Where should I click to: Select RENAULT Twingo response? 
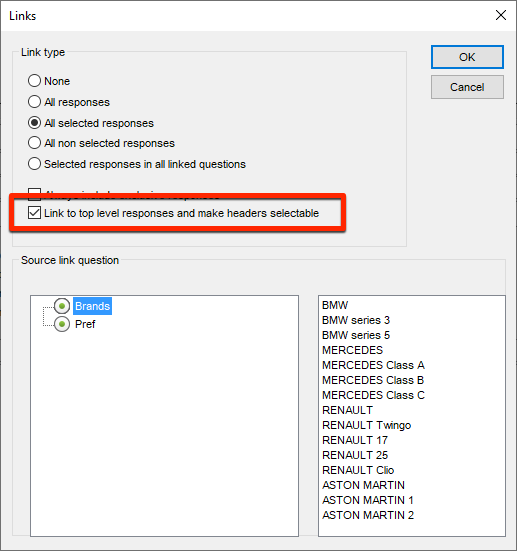click(366, 425)
